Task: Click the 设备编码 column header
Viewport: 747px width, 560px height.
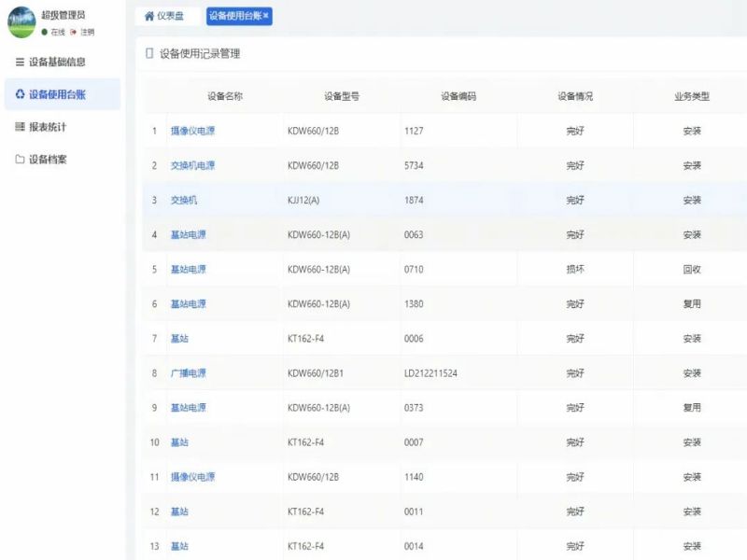Action: click(x=458, y=96)
